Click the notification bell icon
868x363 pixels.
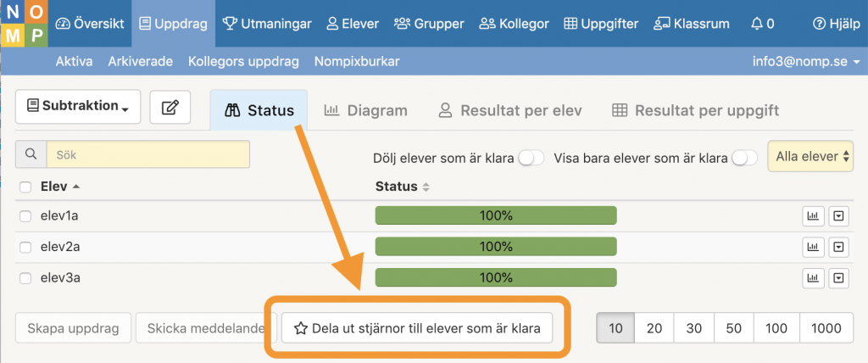pos(756,24)
